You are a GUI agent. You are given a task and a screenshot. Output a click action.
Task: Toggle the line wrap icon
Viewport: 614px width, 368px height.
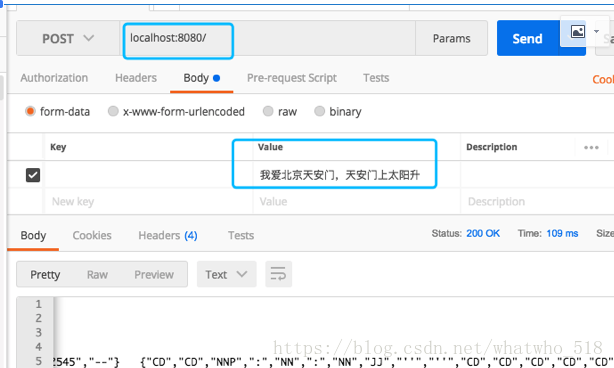[x=278, y=274]
